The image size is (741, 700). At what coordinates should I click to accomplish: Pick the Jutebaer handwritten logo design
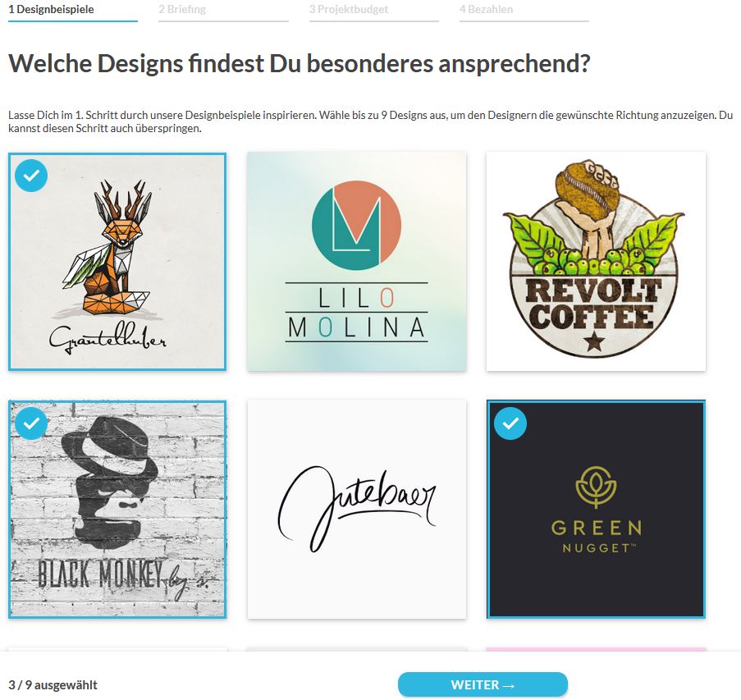click(357, 509)
